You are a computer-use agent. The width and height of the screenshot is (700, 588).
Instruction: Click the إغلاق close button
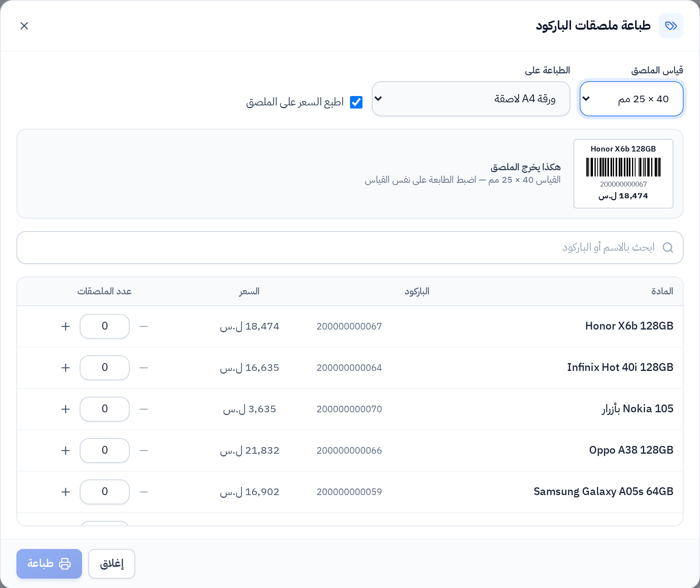[x=112, y=564]
